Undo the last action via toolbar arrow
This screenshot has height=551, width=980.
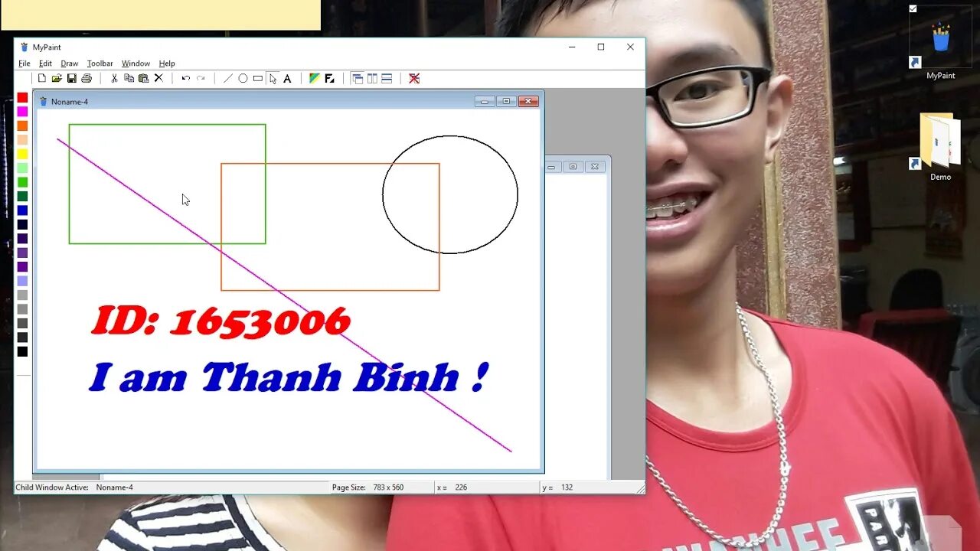point(185,78)
